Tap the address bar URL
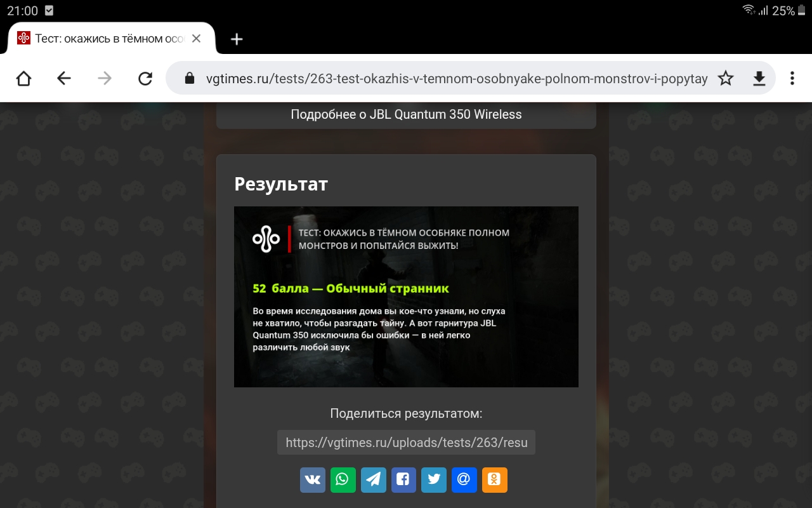This screenshot has width=812, height=508. [x=456, y=79]
